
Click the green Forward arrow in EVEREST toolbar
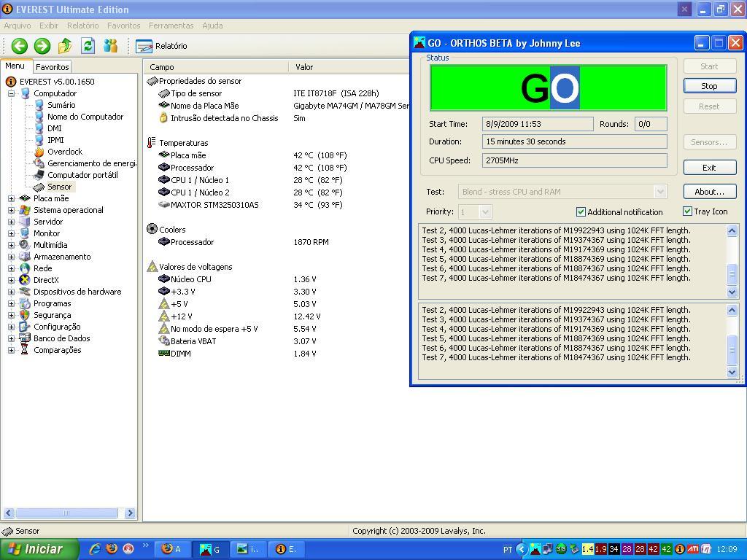click(42, 46)
